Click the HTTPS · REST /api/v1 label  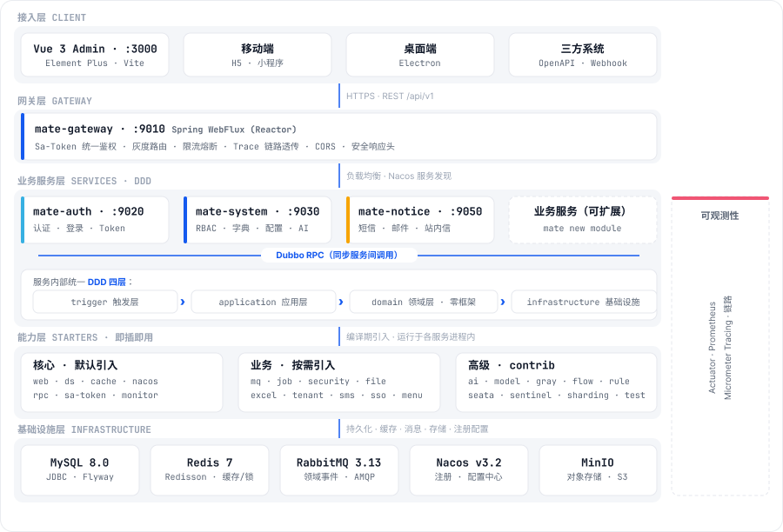point(390,96)
